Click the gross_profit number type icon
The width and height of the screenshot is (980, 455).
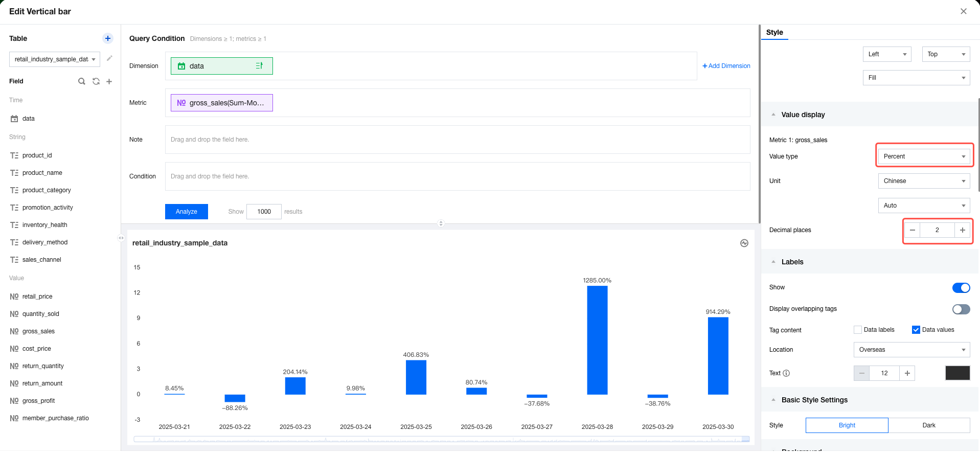[14, 401]
